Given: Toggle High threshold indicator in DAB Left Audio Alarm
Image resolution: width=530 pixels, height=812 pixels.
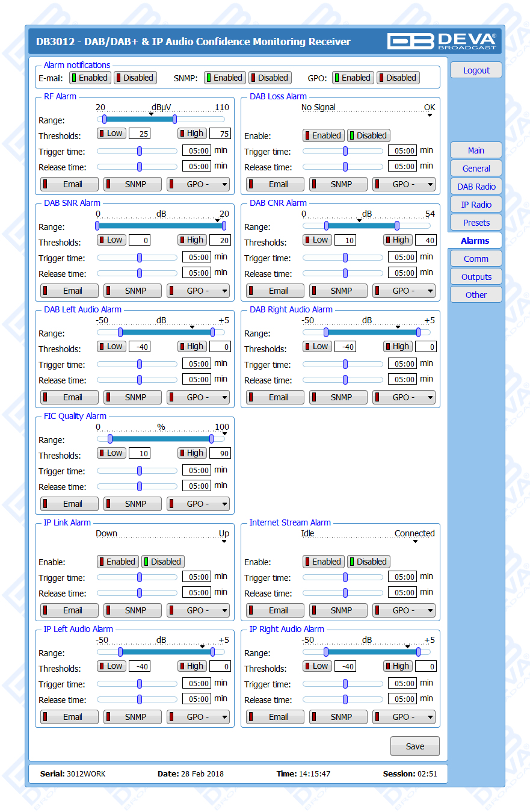Looking at the screenshot, I should [x=191, y=347].
